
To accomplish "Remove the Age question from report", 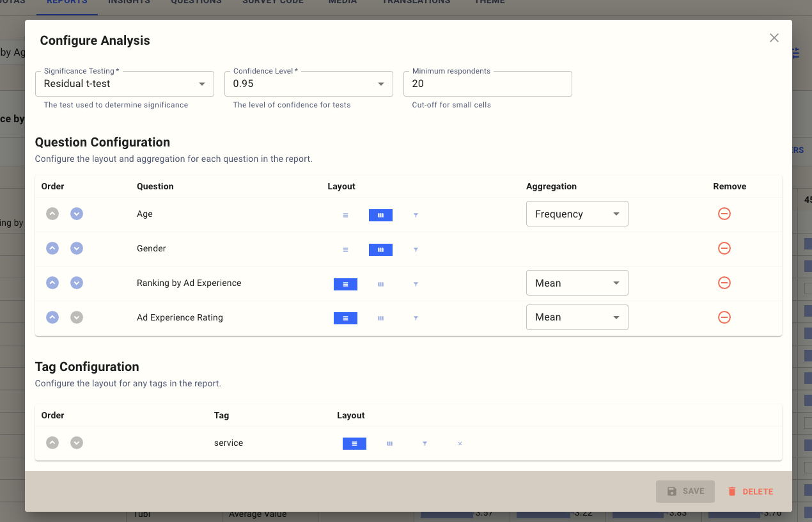I will [x=724, y=214].
